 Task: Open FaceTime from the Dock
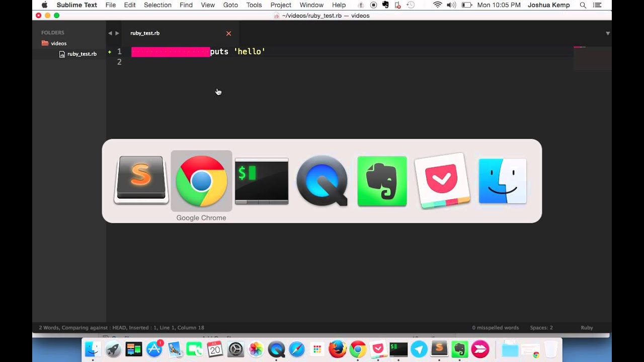[x=194, y=349]
